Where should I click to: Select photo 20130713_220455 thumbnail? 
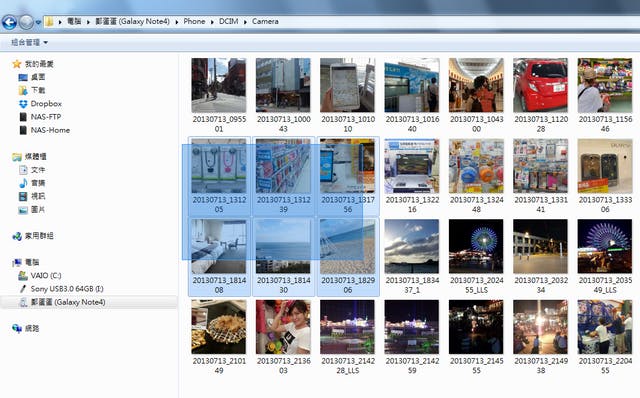click(605, 327)
